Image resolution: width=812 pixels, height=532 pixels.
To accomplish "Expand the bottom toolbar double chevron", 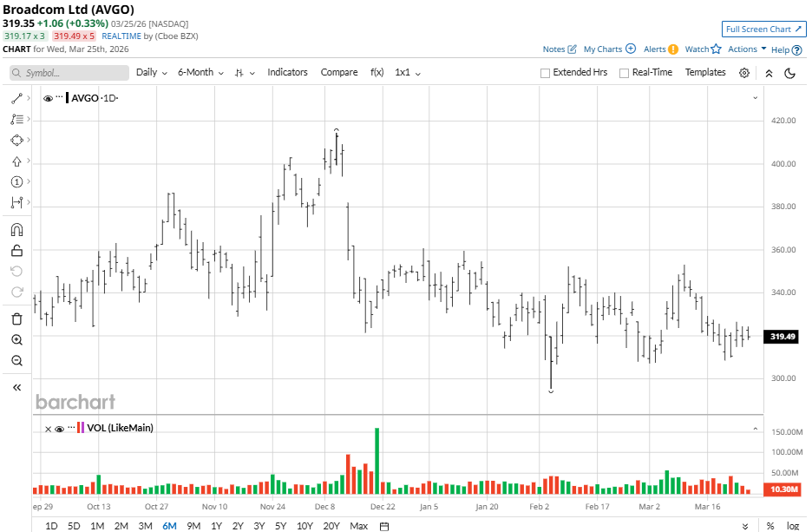I will click(x=744, y=526).
